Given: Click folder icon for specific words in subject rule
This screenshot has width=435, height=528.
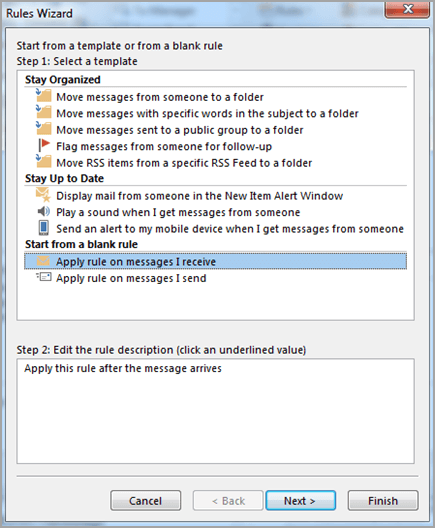Looking at the screenshot, I should tap(43, 112).
